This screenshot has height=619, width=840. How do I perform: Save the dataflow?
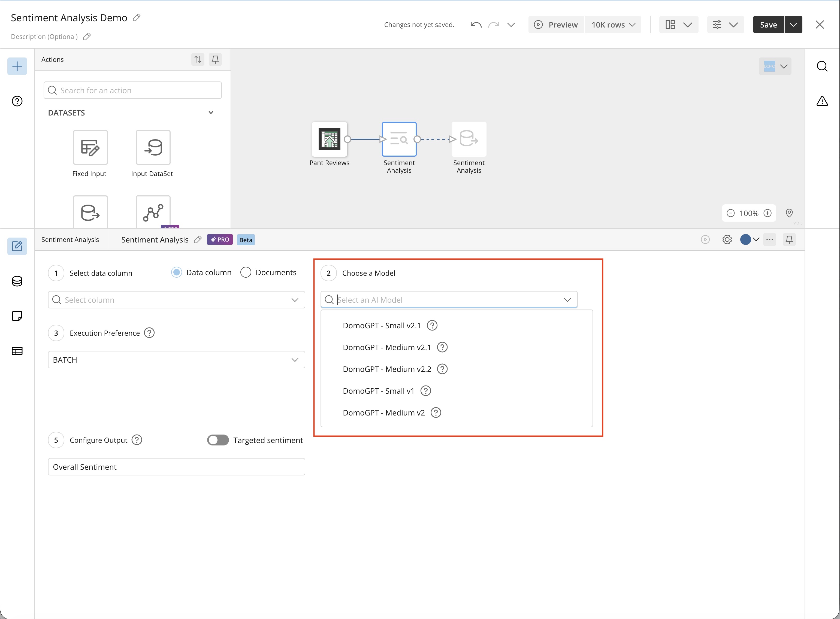point(768,25)
